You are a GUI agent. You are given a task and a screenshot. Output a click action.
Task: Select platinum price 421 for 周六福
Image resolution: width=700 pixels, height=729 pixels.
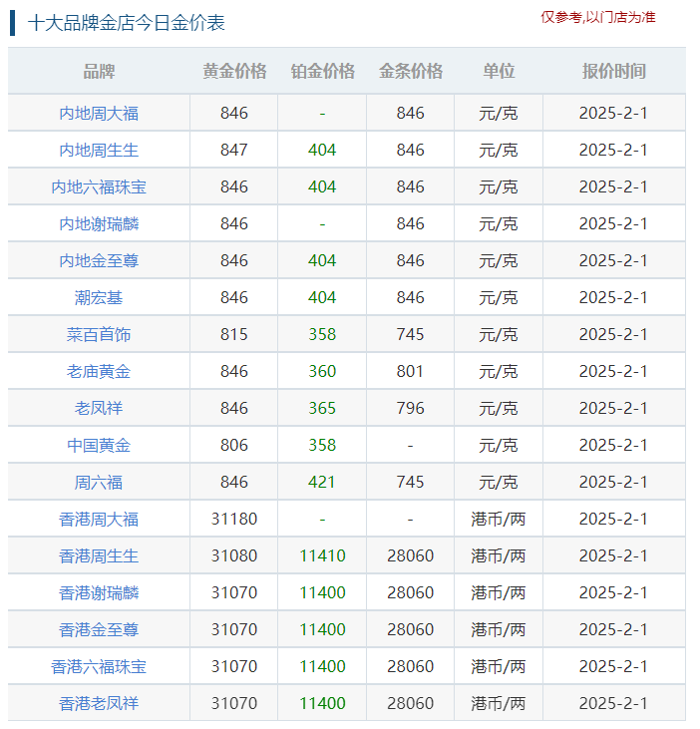click(x=322, y=482)
